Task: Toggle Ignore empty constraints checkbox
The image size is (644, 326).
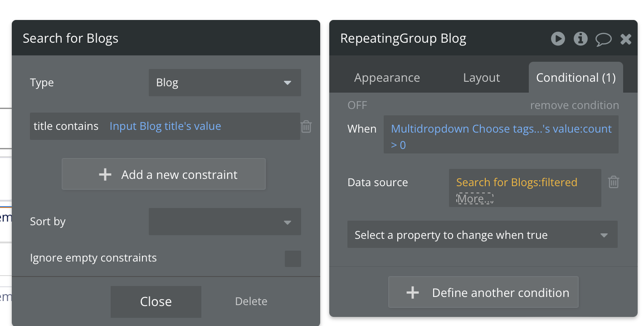Action: pos(293,258)
